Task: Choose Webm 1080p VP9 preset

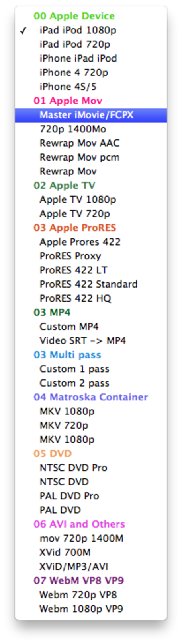Action: click(91, 609)
